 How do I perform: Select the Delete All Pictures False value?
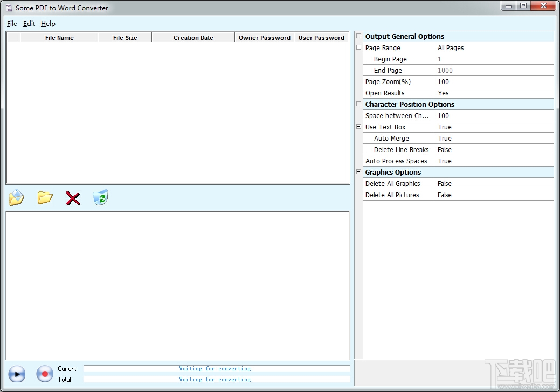pos(495,195)
